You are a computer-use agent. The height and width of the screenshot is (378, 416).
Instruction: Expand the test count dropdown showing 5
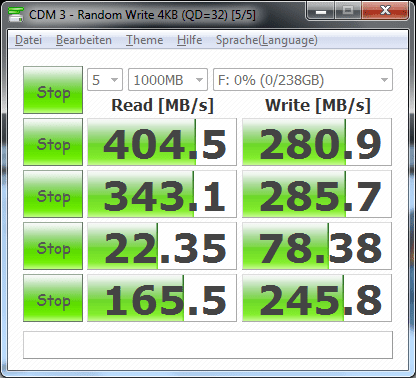click(105, 80)
